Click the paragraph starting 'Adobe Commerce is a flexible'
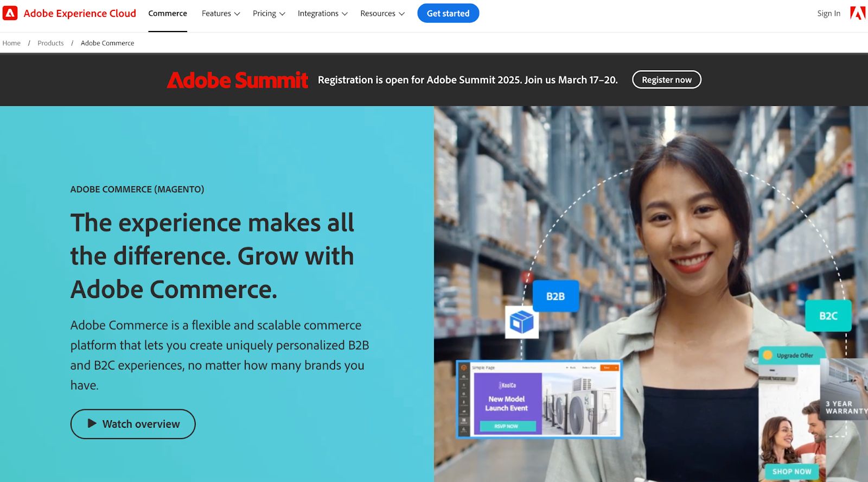The width and height of the screenshot is (868, 482). pos(220,355)
